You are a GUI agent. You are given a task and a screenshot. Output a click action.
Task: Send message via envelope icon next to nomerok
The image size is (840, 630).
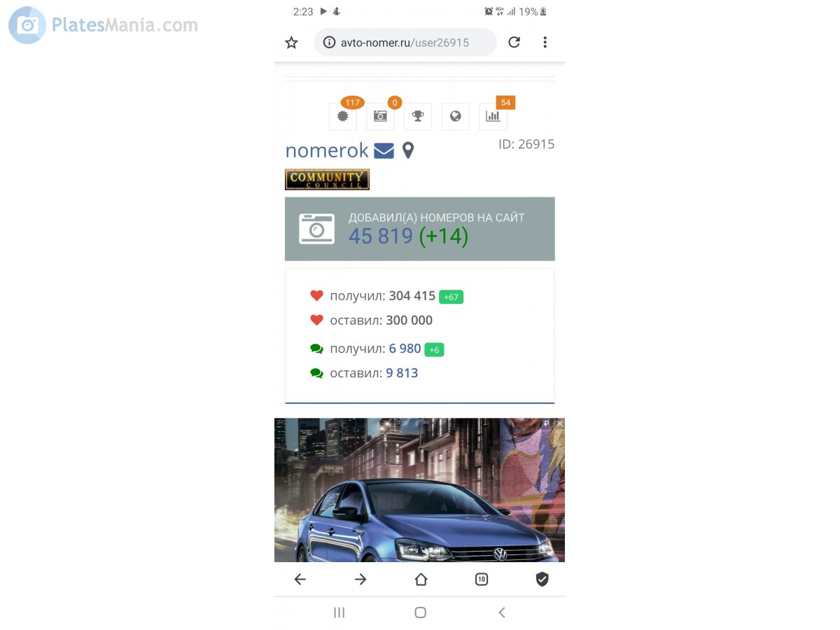384,150
